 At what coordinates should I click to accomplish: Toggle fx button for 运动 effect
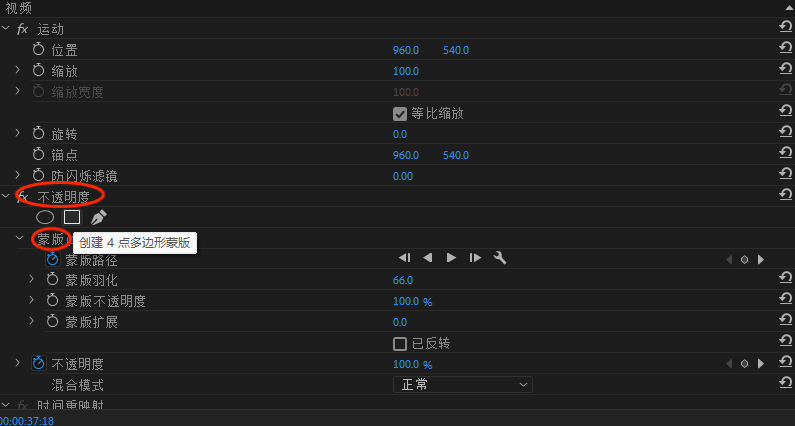pyautogui.click(x=22, y=29)
